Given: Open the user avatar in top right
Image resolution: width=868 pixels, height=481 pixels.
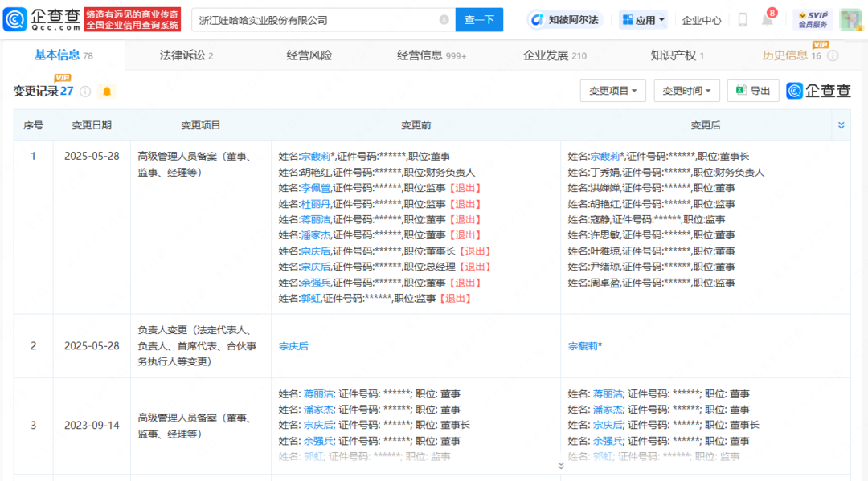Looking at the screenshot, I should pos(850,20).
